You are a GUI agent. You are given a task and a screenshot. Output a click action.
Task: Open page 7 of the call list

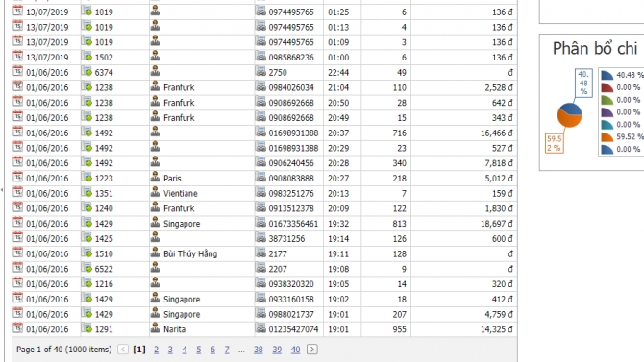[227, 350]
